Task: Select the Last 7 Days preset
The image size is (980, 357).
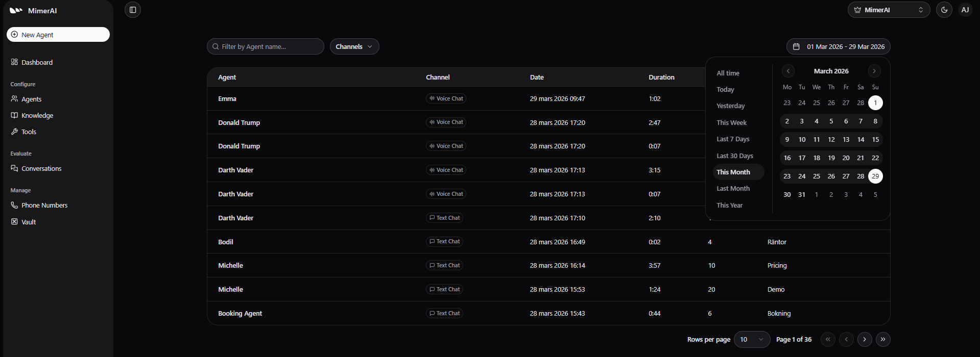Action: tap(733, 139)
